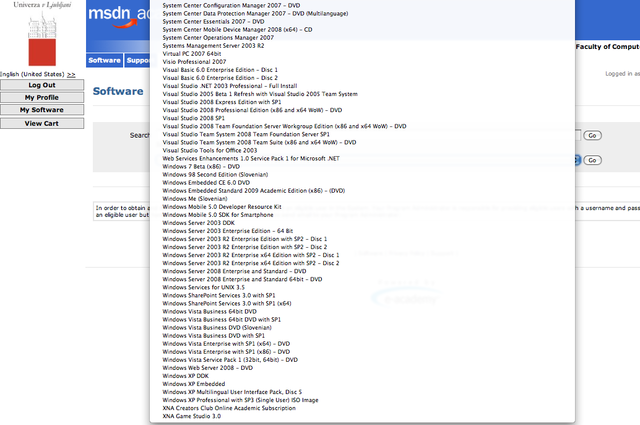Select Visual Studio Team System 2008 Team Suite
This screenshot has width=640, height=425.
[x=259, y=142]
